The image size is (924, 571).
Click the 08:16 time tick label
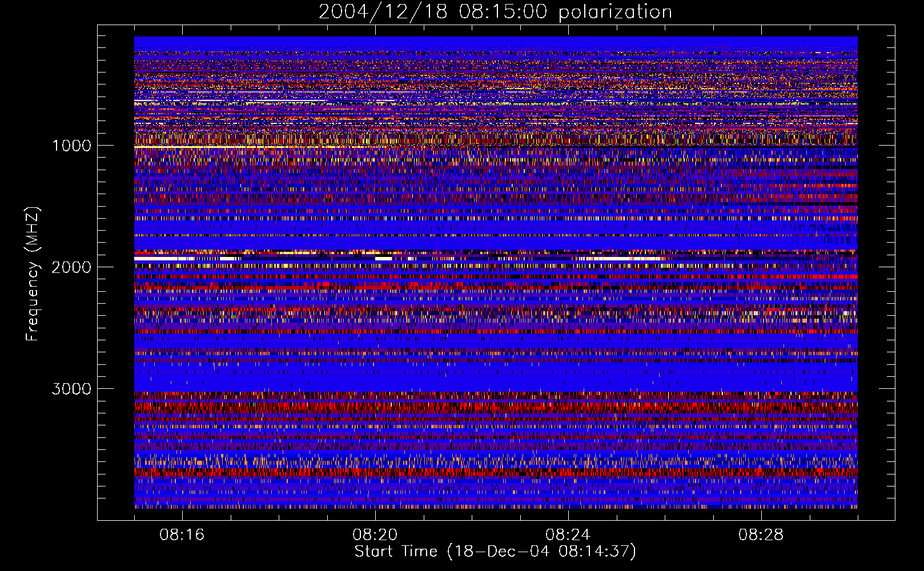click(182, 535)
